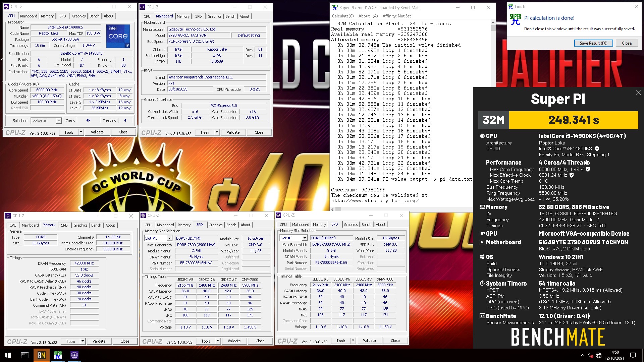644x362 pixels.
Task: Click CPU-Z icon in top-left window title
Action: (x=6, y=7)
